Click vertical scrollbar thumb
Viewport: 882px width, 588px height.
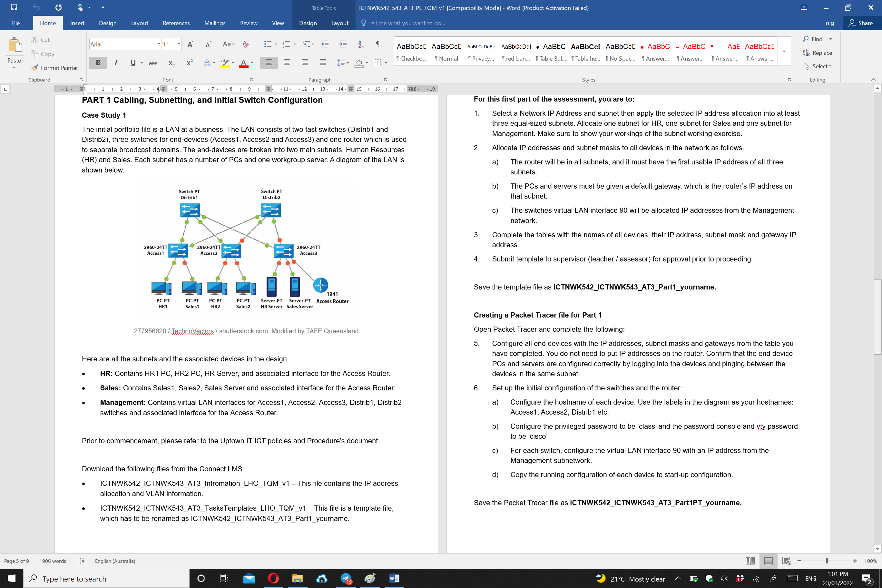[x=877, y=317]
